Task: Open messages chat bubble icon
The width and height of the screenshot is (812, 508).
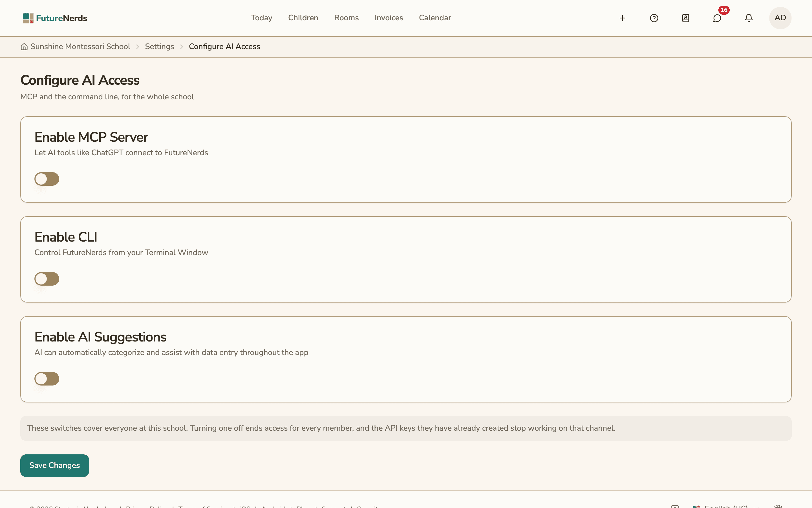Action: click(x=717, y=18)
